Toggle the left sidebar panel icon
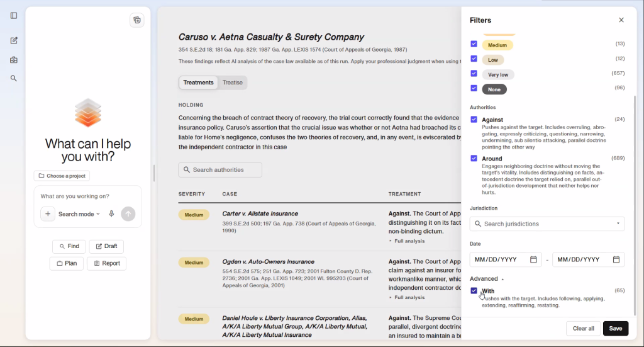The image size is (644, 347). [x=14, y=16]
